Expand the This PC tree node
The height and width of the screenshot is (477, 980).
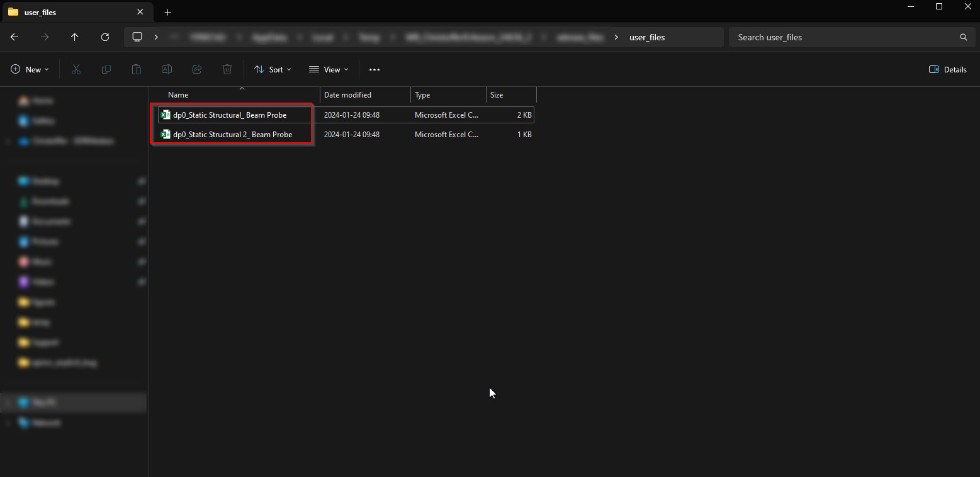coord(9,403)
